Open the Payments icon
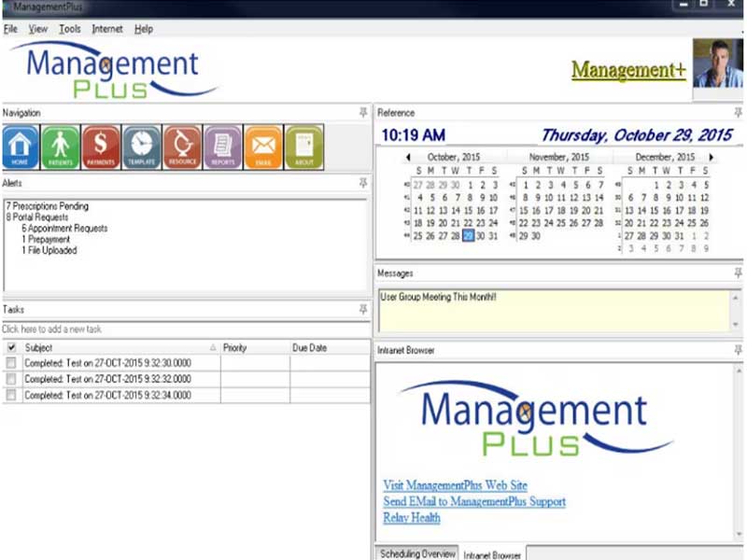 click(x=100, y=146)
